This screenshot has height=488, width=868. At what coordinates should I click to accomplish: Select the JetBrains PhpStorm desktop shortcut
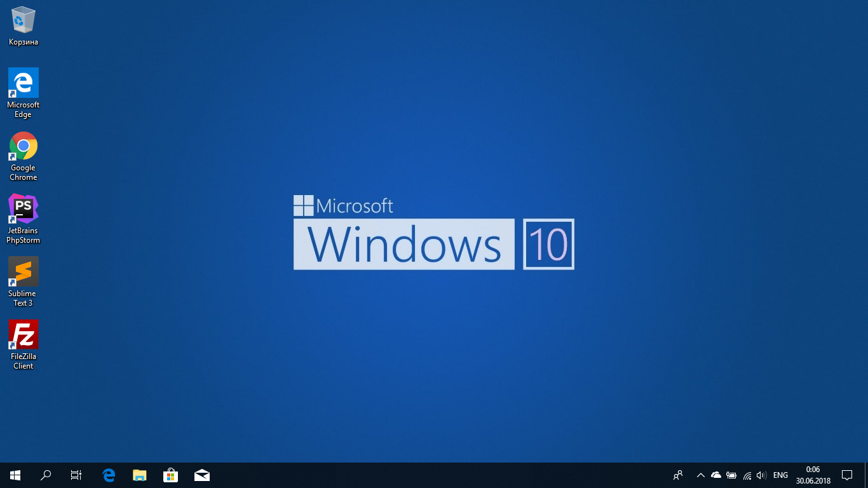24,219
